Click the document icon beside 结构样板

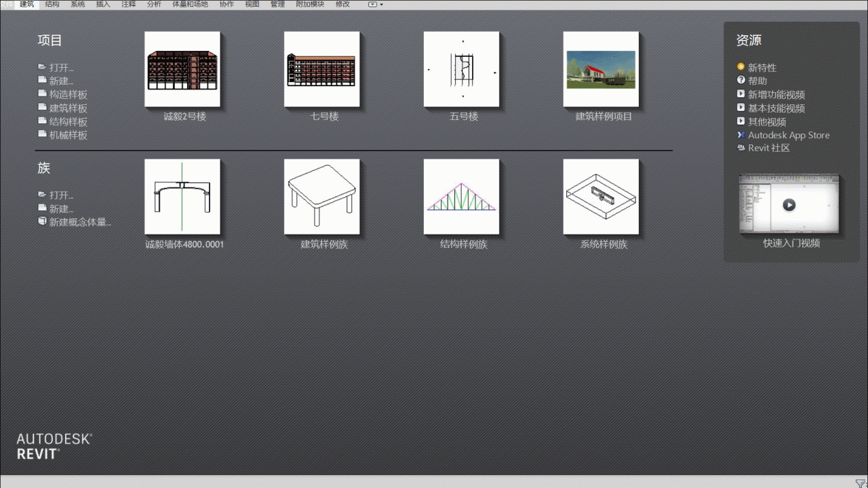[x=42, y=121]
